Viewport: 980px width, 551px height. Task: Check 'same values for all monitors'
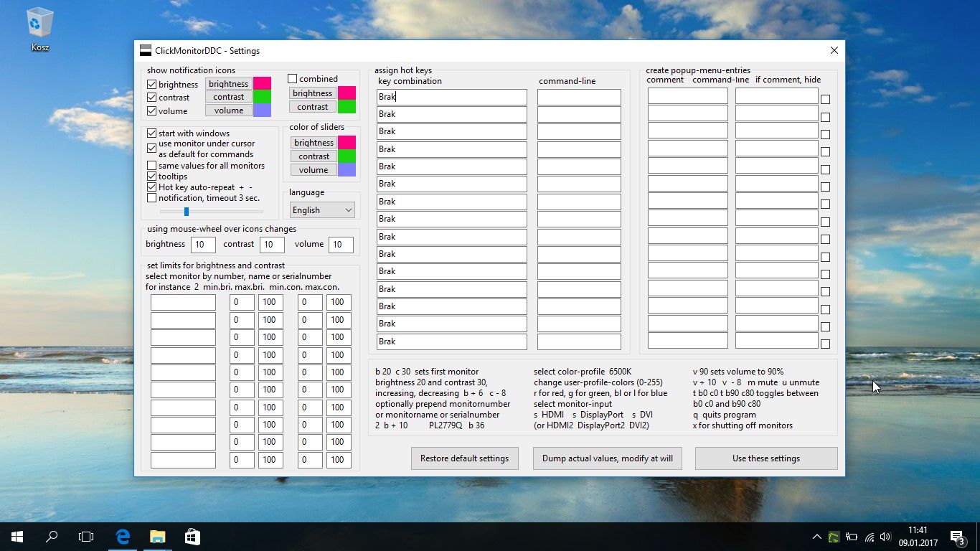152,166
